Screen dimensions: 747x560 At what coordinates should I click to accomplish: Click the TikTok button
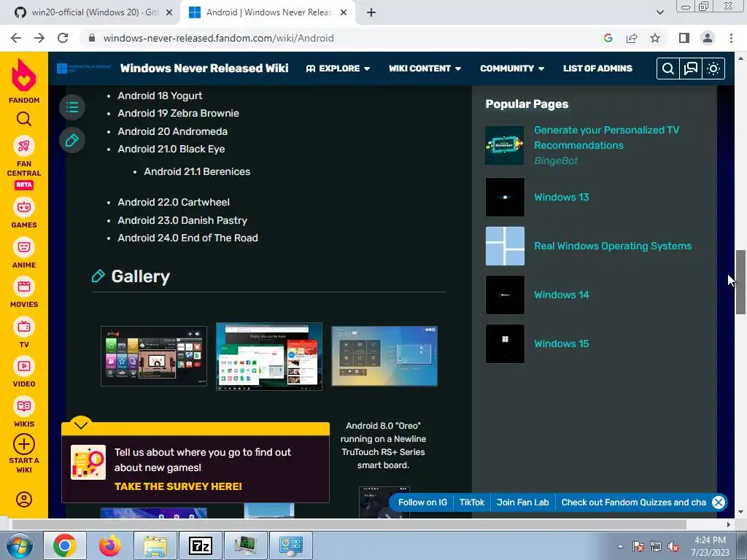coord(472,502)
